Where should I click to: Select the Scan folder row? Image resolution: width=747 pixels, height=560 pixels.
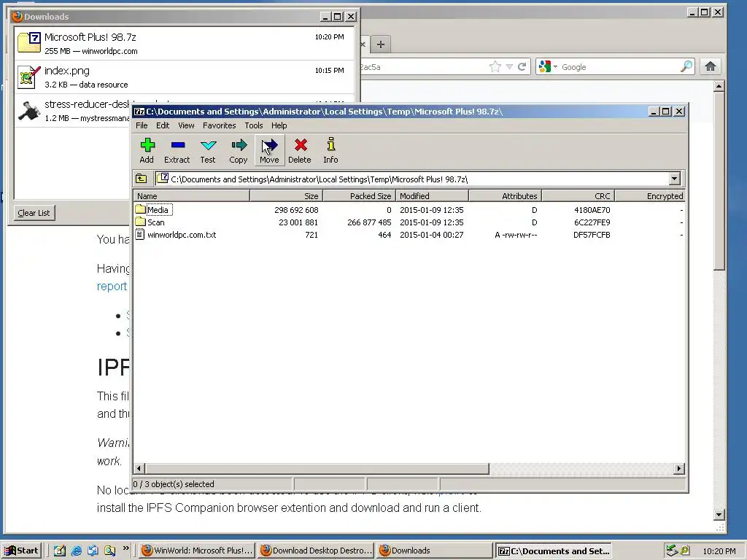coord(409,222)
